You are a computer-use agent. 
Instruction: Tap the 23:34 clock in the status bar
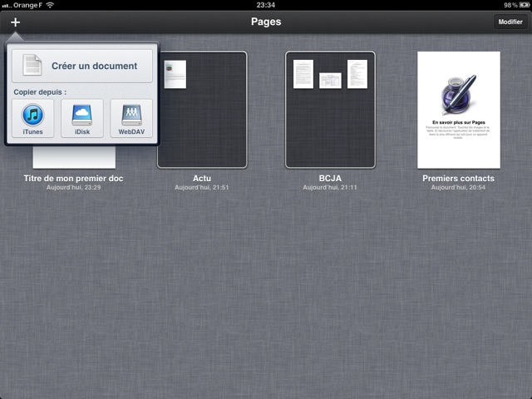point(266,5)
